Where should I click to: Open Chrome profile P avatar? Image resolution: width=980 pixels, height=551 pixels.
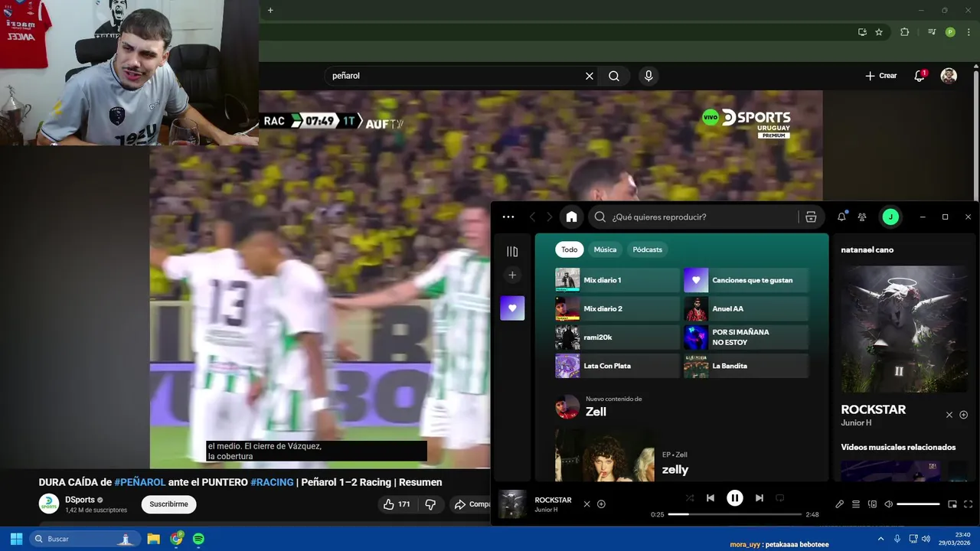[x=950, y=32]
